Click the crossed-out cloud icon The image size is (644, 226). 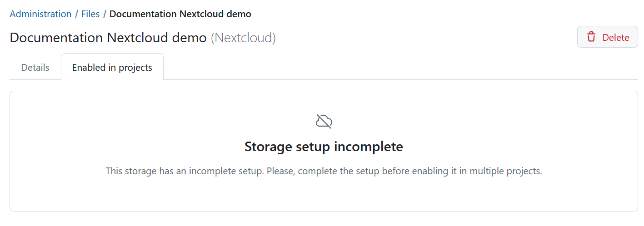tap(324, 122)
